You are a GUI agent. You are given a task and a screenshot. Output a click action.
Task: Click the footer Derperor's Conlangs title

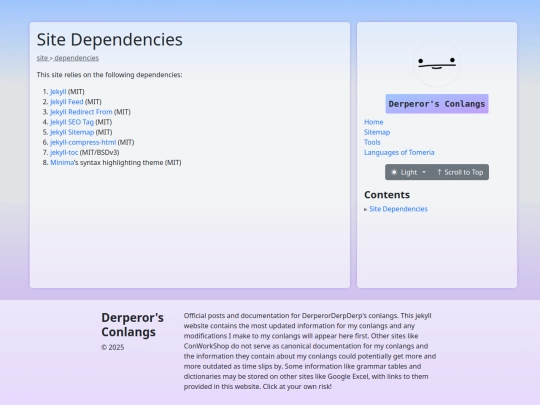pos(132,325)
